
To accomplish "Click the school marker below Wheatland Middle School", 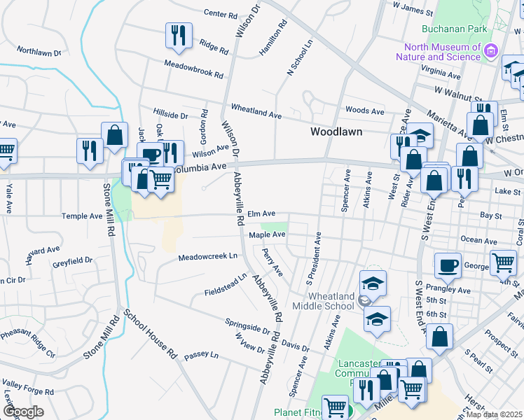I will 377,321.
